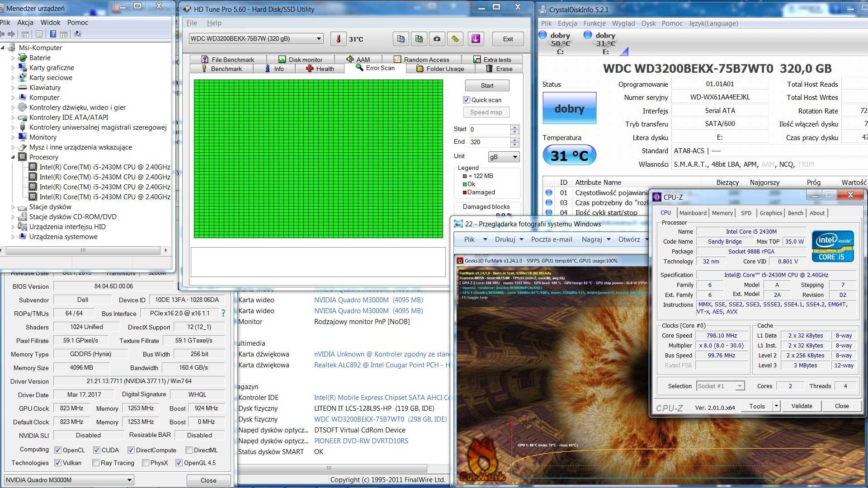The width and height of the screenshot is (868, 488).
Task: Toggle the OpenGL 4.5 checkbox in GPU-Z
Action: (179, 463)
